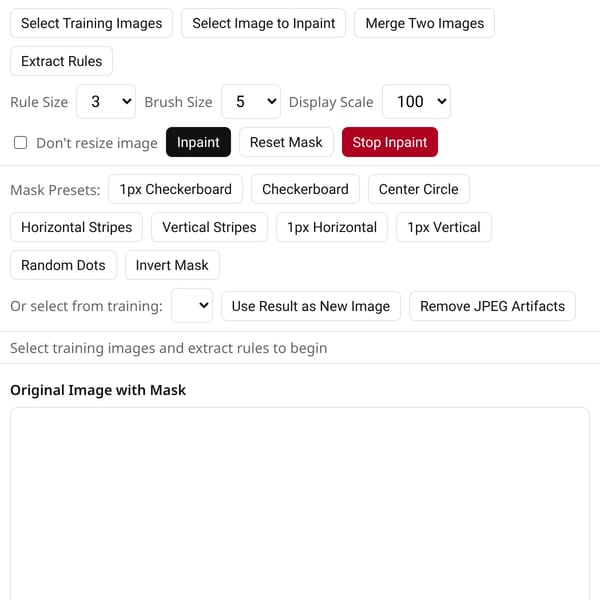Click Extract Rules button
Image resolution: width=600 pixels, height=600 pixels.
[62, 61]
